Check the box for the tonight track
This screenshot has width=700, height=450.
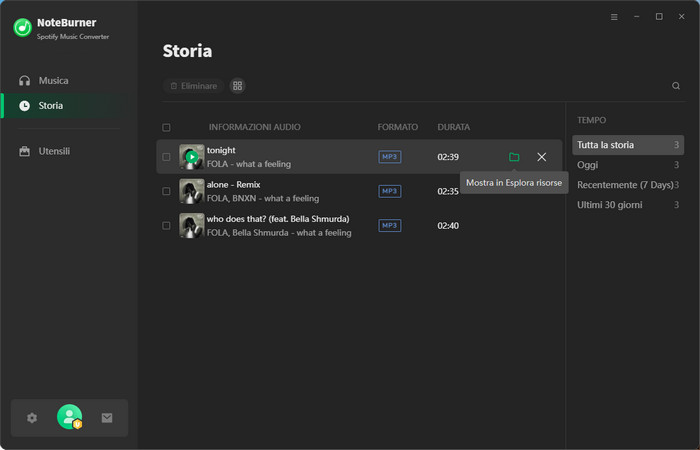[x=167, y=157]
